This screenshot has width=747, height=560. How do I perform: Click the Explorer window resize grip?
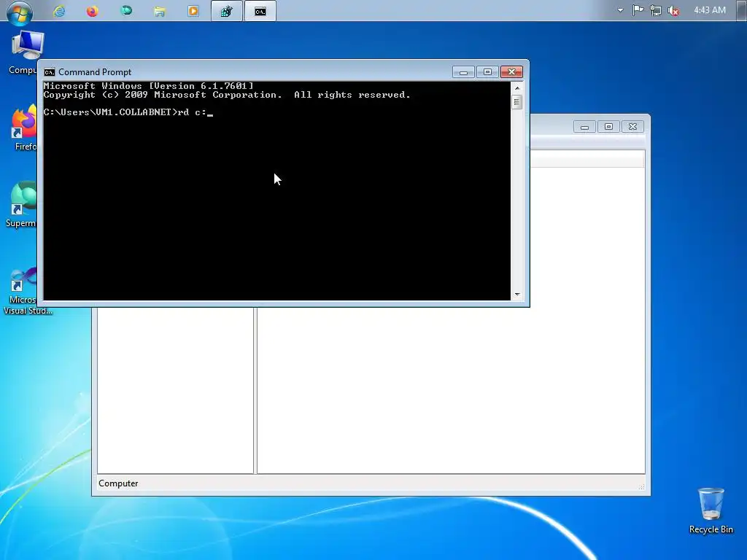(641, 486)
